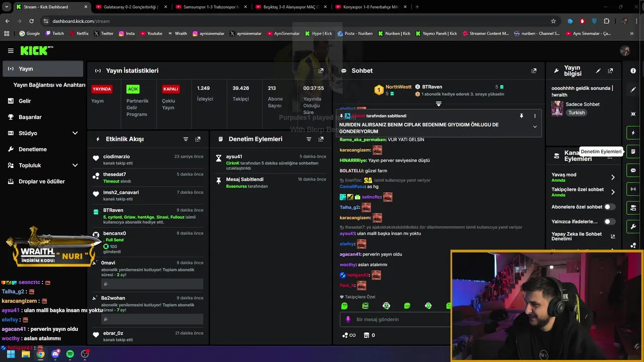Open the Yapay Zeka ile Sohbet Denetimi external link
The height and width of the screenshot is (362, 644).
pyautogui.click(x=613, y=236)
